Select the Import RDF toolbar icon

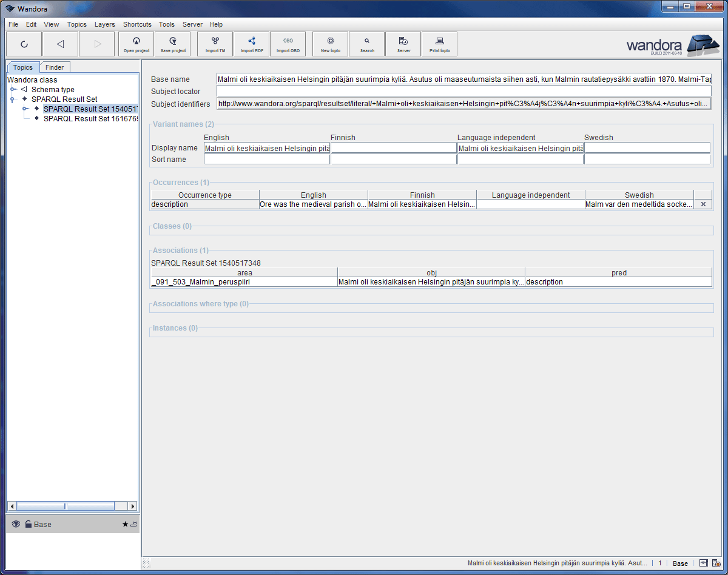(x=251, y=43)
